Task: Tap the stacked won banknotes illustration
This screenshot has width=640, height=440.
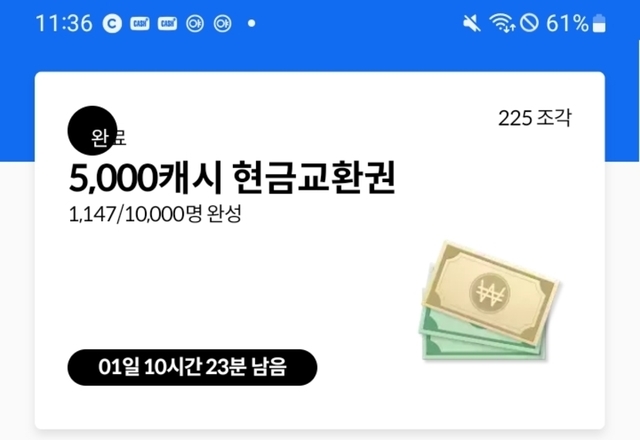Action: 489,301
